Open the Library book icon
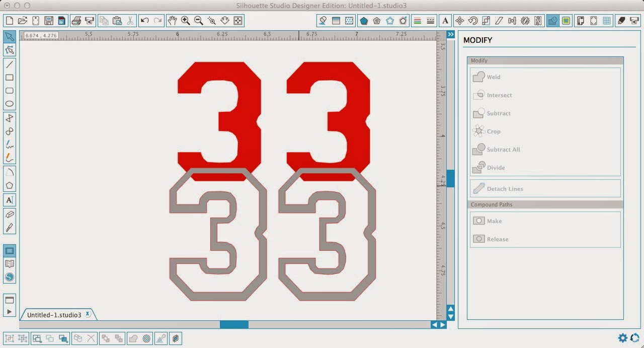 tap(10, 264)
